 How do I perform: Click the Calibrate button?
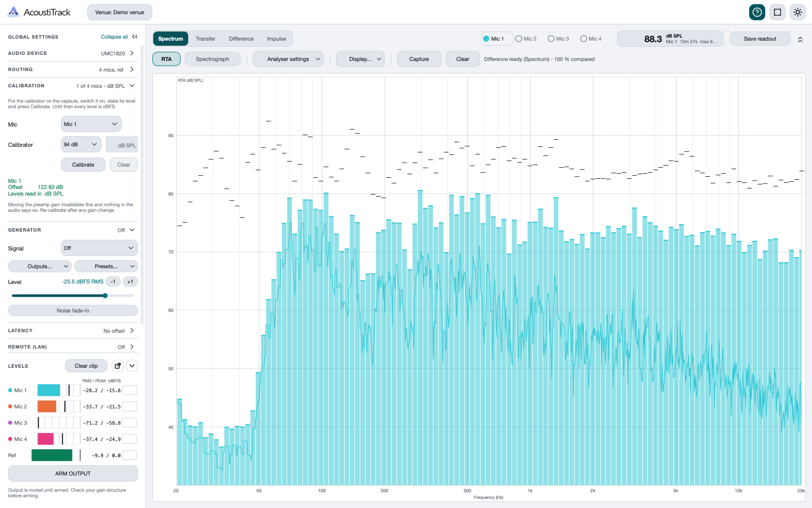83,165
